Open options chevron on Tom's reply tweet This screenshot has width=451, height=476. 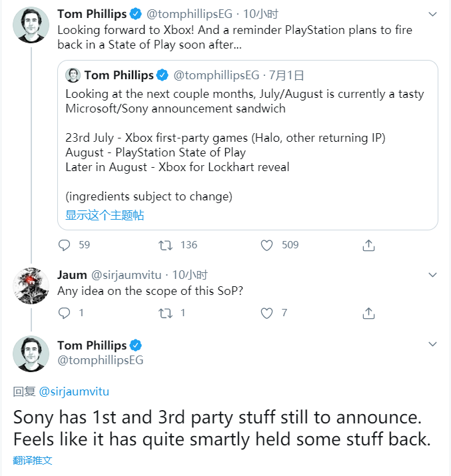coord(433,344)
